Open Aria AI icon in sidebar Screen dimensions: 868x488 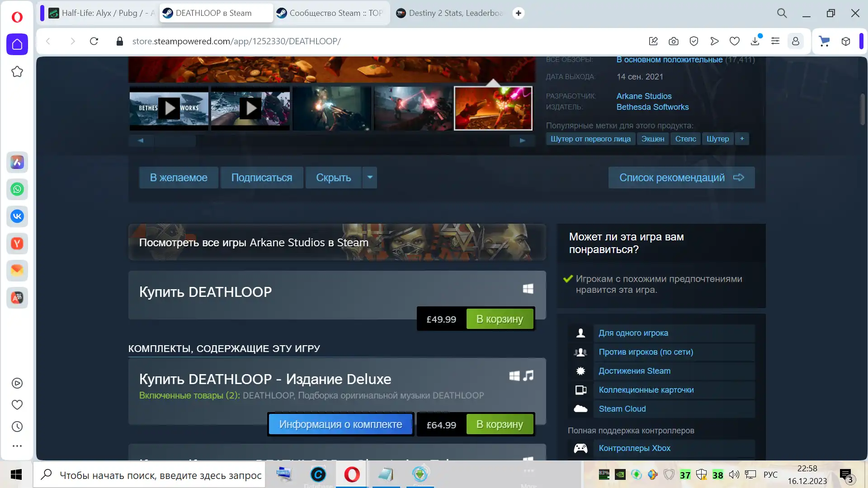pyautogui.click(x=17, y=162)
